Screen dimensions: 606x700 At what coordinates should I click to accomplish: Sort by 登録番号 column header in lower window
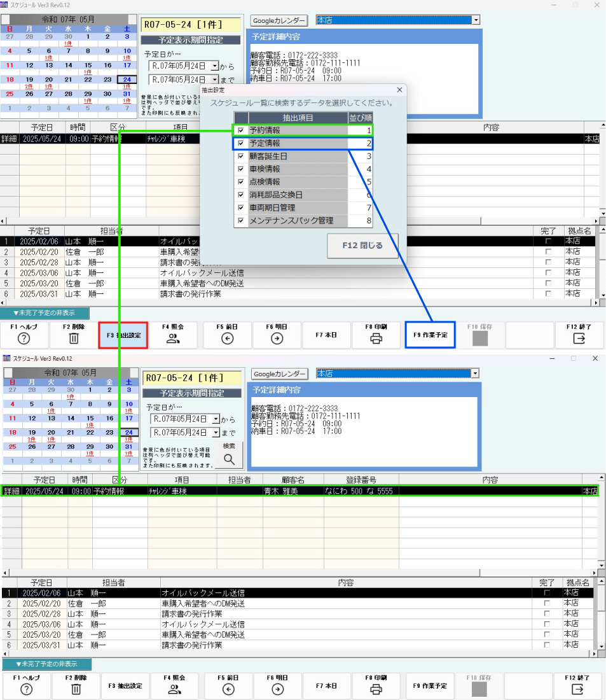point(361,480)
